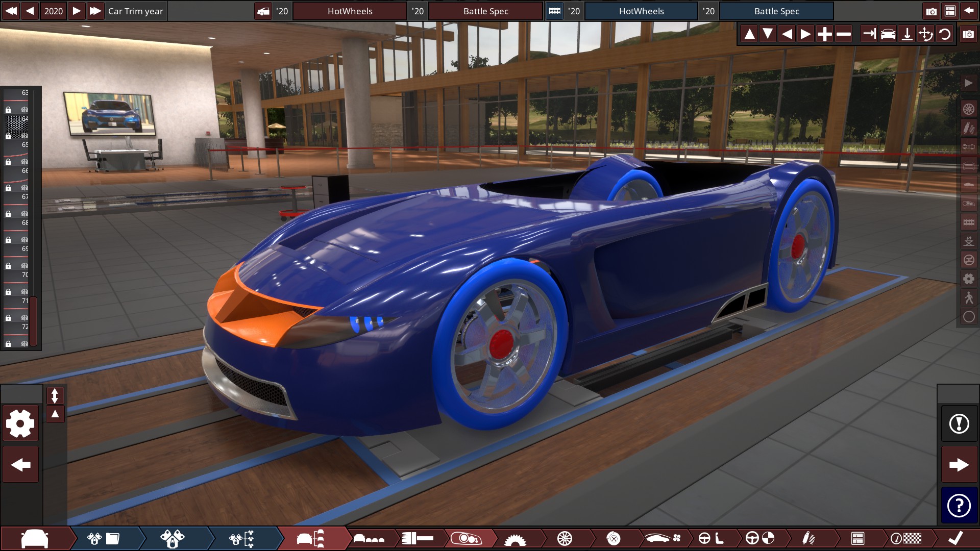
Task: Click the fixture list scrollbar handle
Action: [x=33, y=320]
